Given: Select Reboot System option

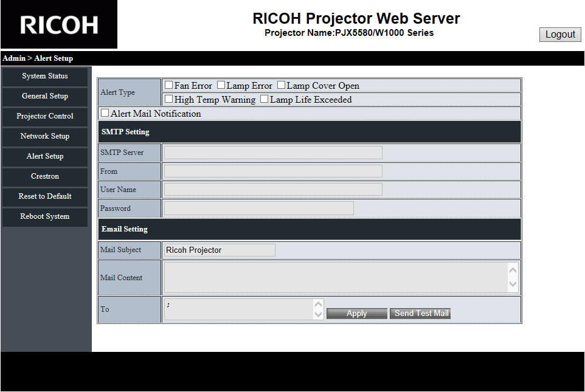Looking at the screenshot, I should [x=45, y=217].
